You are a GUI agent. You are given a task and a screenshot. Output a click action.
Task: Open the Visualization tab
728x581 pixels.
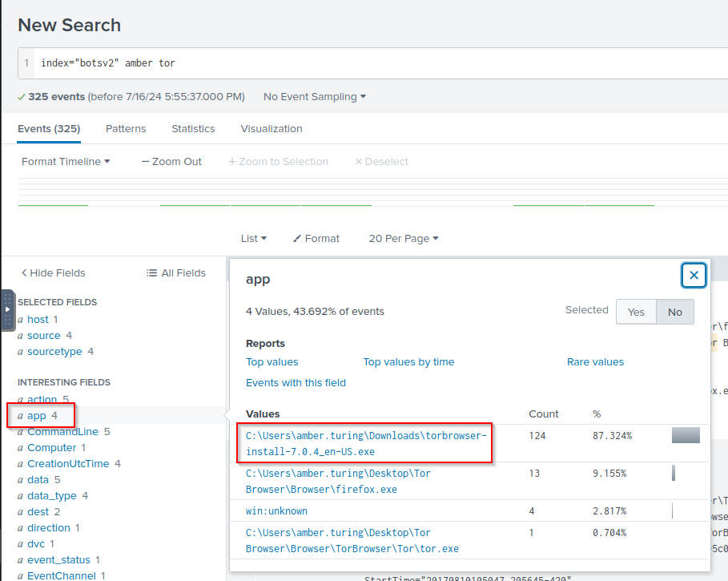[x=271, y=129]
